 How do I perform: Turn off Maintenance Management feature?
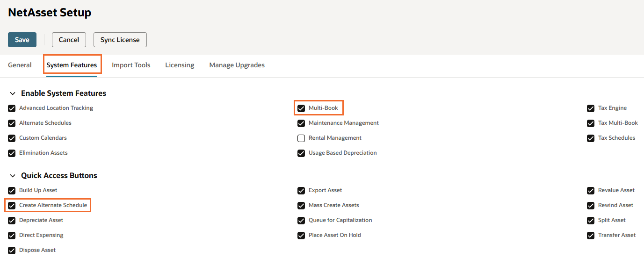tap(301, 123)
